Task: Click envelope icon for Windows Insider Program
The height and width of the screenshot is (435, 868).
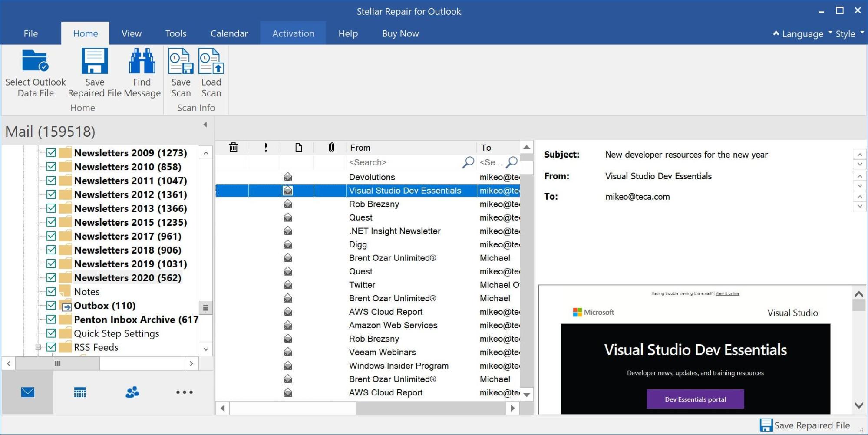Action: coord(287,366)
